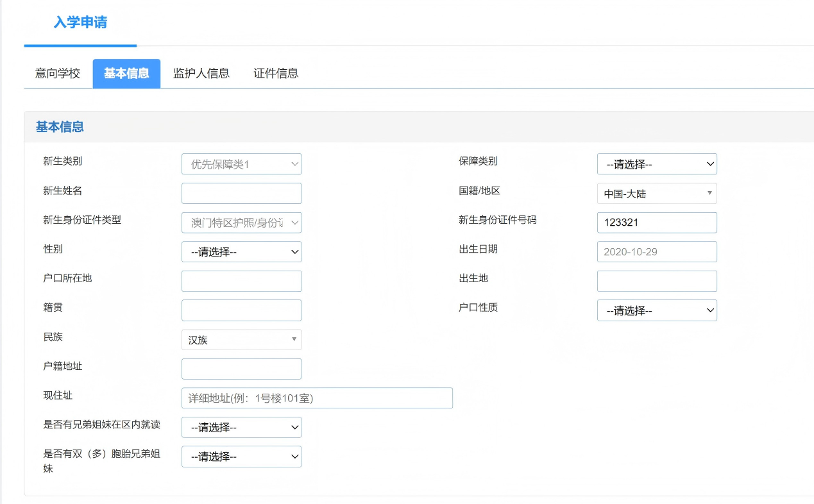The image size is (814, 504).
Task: Open the 监护人信息 tab
Action: (x=201, y=73)
